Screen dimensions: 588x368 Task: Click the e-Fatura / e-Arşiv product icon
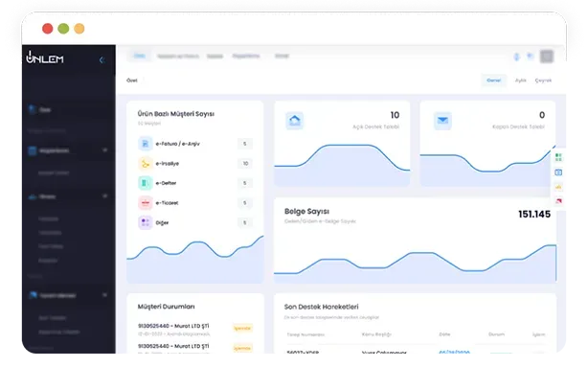[x=146, y=144]
